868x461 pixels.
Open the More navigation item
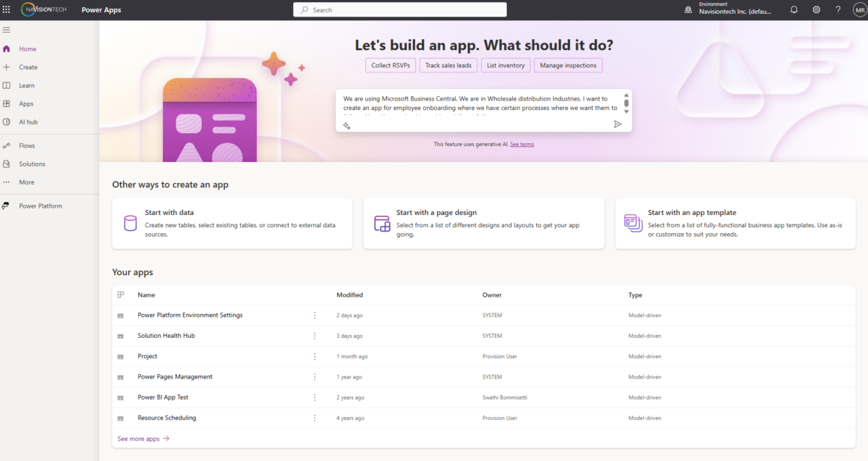click(x=25, y=182)
